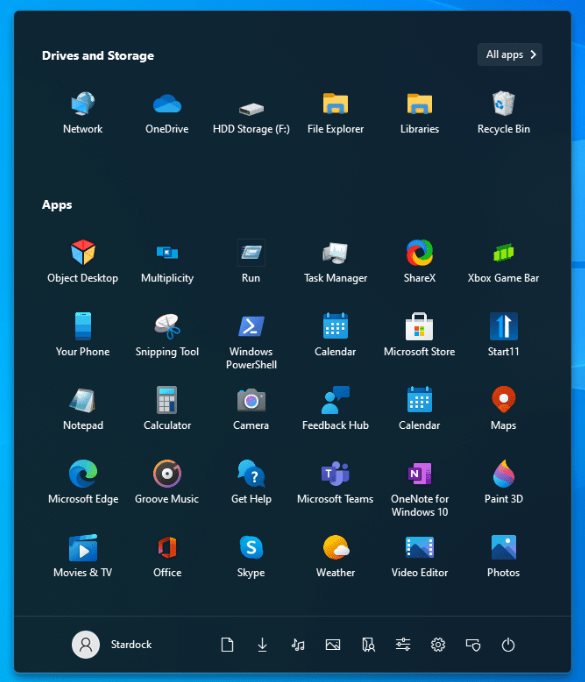585x682 pixels.
Task: Open Documents from the bottom bar
Action: (227, 645)
